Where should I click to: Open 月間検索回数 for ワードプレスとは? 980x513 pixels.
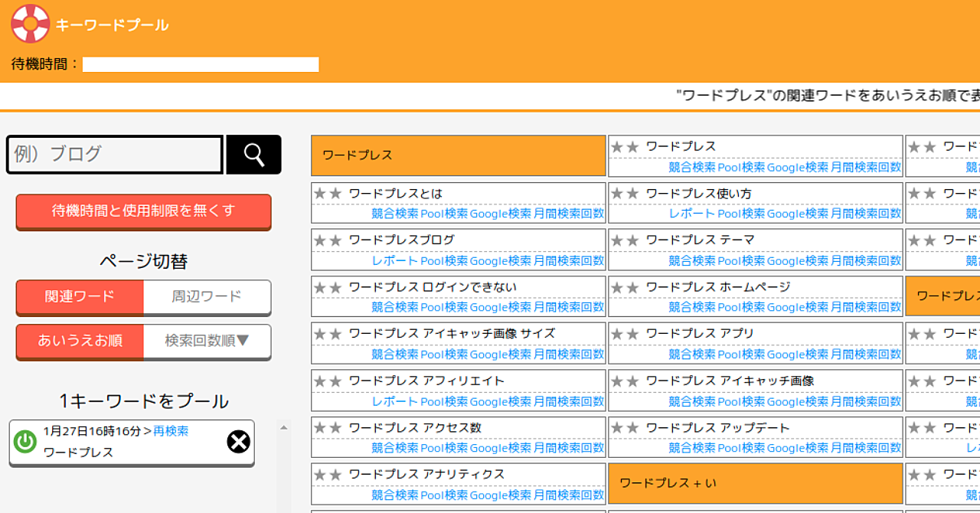pos(569,214)
